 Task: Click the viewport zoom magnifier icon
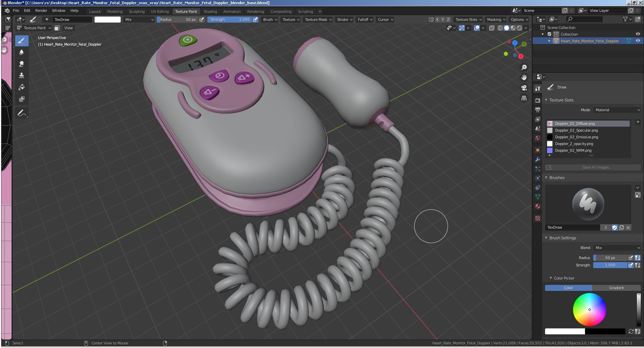524,67
